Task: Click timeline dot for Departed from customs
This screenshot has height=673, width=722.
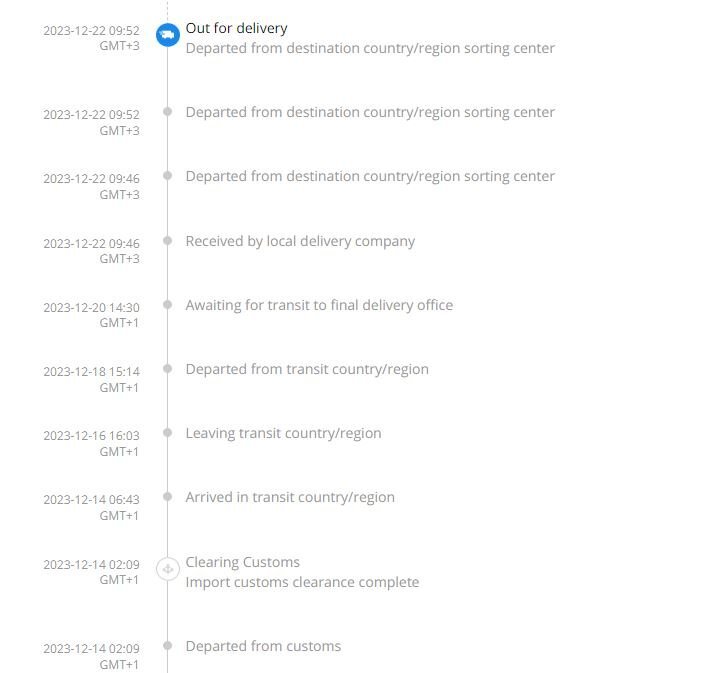Action: click(168, 645)
